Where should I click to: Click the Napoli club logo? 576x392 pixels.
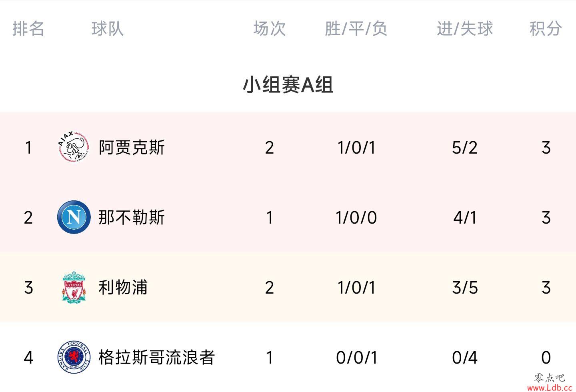[x=74, y=217]
